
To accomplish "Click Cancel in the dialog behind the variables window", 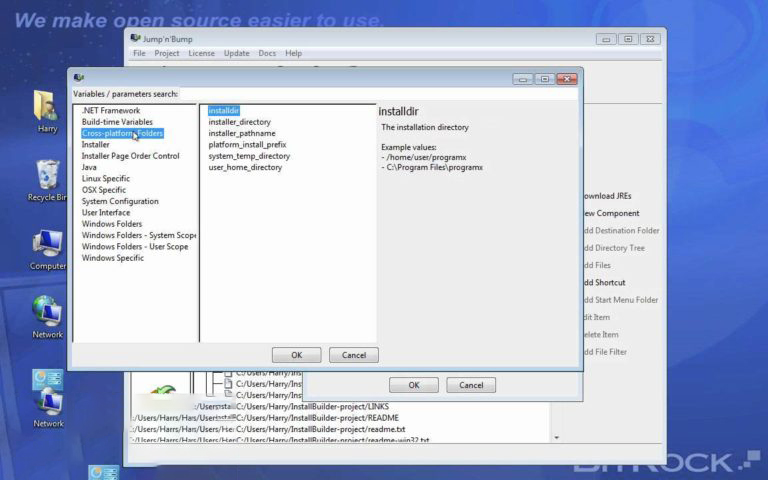I will click(x=471, y=385).
